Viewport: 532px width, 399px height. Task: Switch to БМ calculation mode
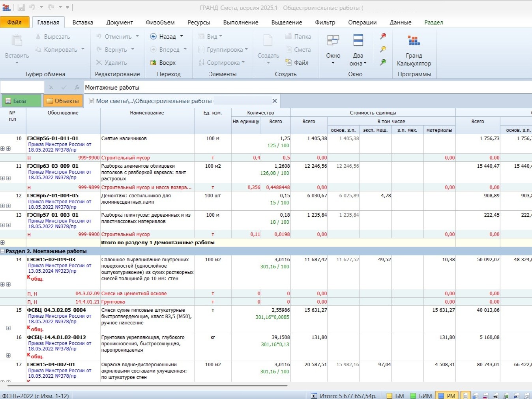(395, 396)
